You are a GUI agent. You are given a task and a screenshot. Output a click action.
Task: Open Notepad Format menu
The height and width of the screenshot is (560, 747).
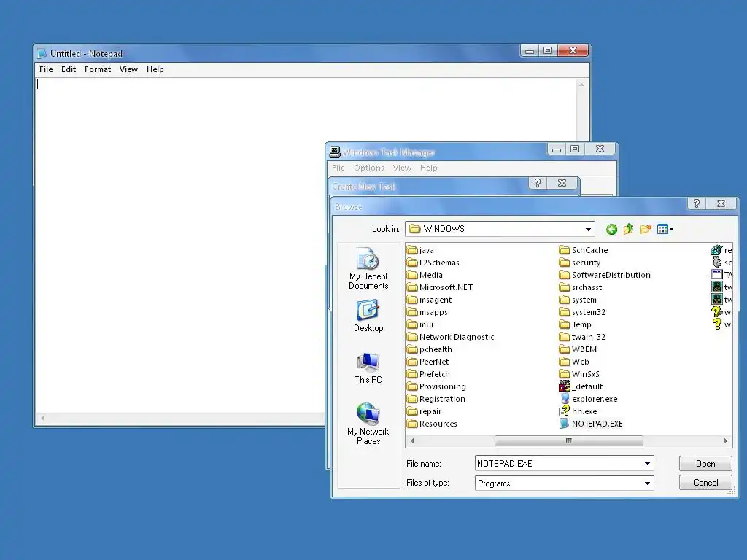click(98, 69)
